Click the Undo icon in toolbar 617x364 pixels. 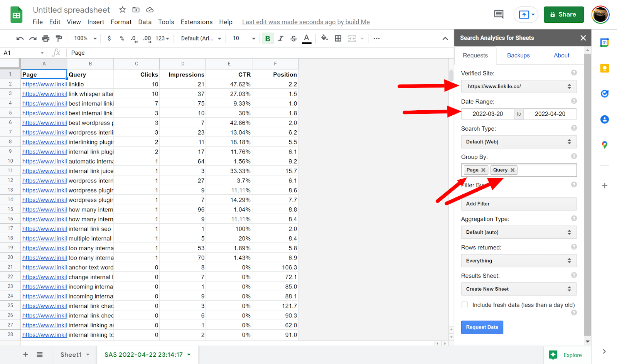pyautogui.click(x=20, y=39)
